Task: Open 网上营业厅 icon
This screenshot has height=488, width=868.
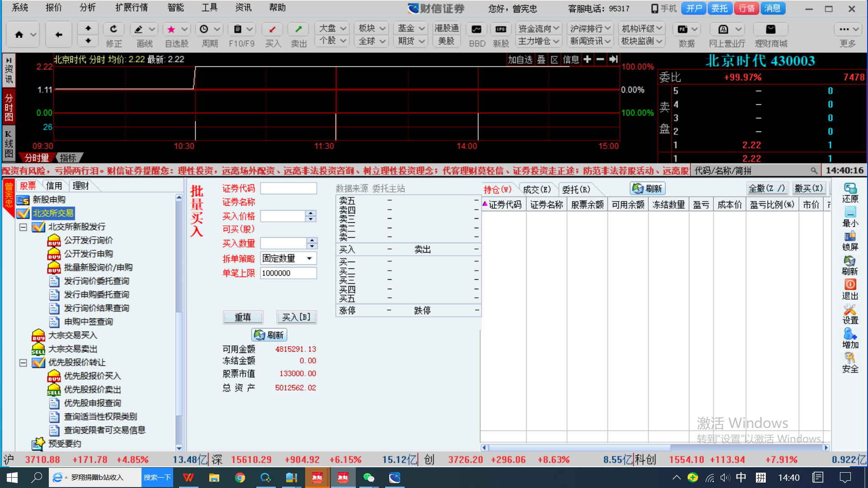Action: click(x=723, y=29)
